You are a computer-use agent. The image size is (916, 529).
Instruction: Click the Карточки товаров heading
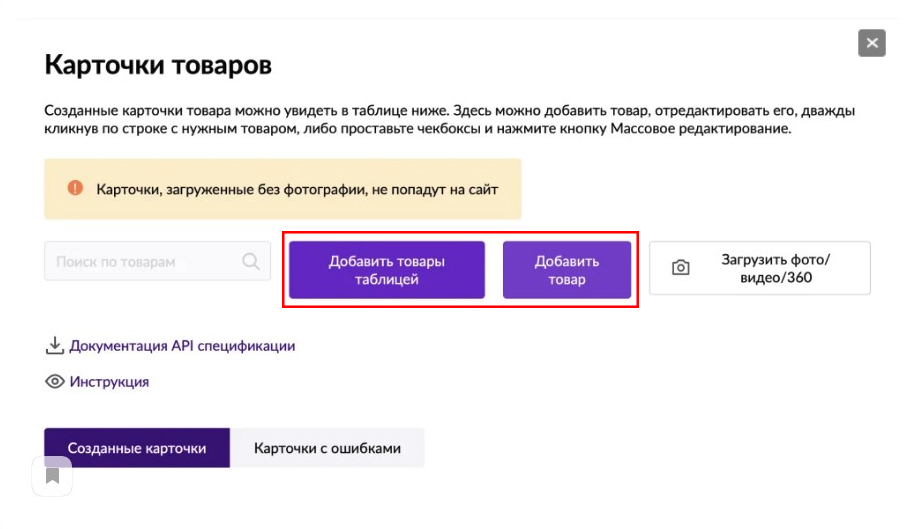tap(158, 66)
